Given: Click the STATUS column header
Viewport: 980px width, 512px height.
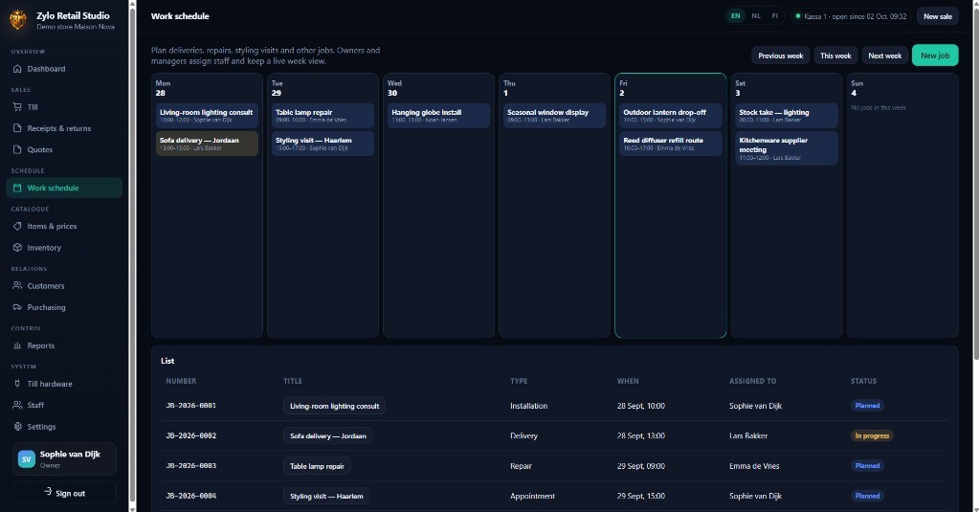Looking at the screenshot, I should [863, 381].
